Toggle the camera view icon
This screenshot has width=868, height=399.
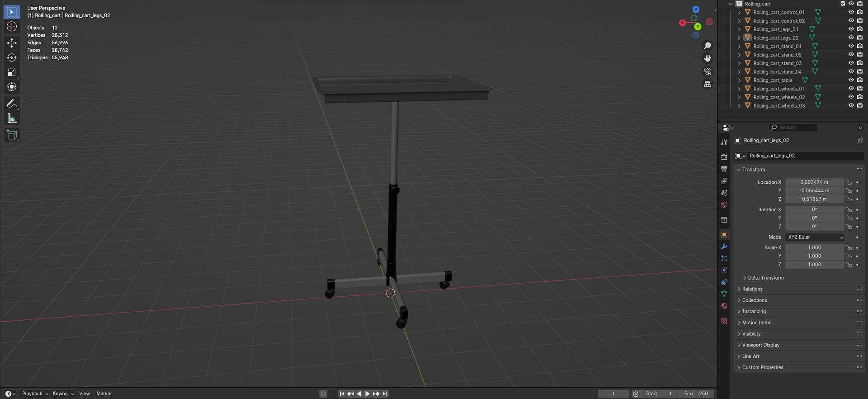coord(708,71)
